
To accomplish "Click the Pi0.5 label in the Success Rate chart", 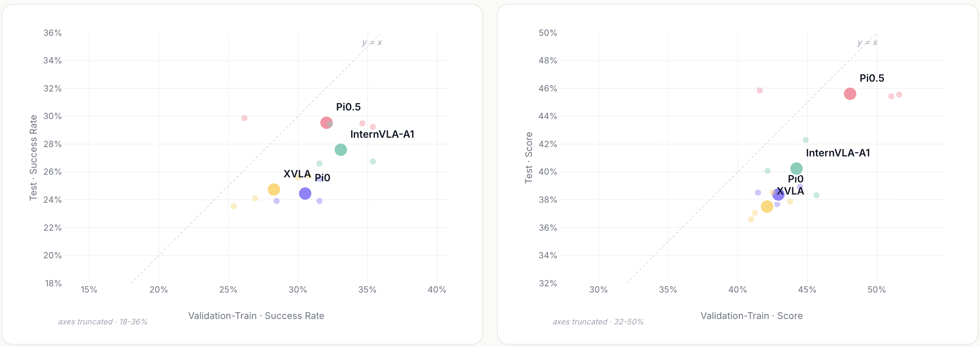I will click(348, 107).
